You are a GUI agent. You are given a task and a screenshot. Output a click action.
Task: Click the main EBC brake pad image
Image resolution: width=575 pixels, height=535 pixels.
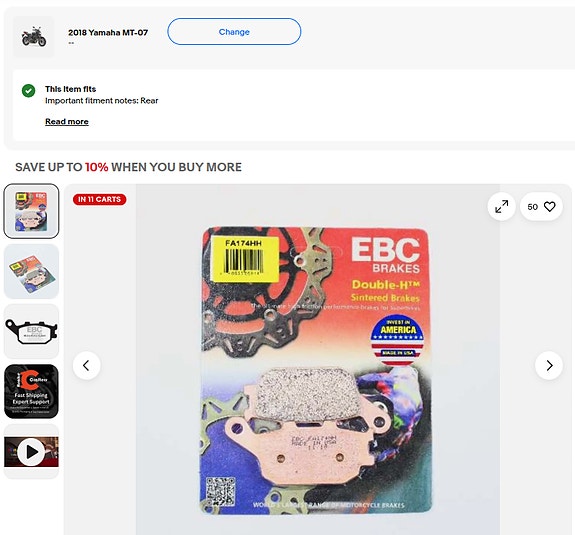[317, 370]
